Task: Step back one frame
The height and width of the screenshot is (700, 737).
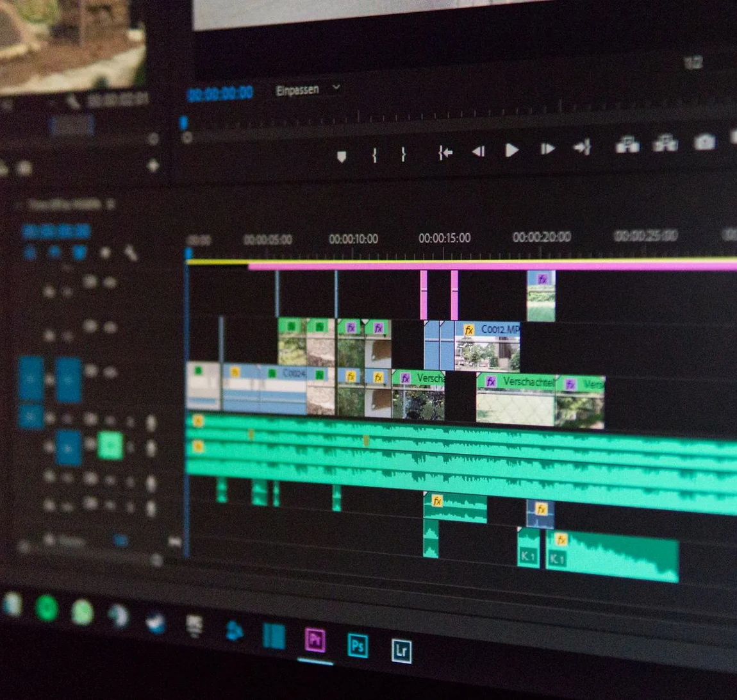Action: click(x=478, y=151)
